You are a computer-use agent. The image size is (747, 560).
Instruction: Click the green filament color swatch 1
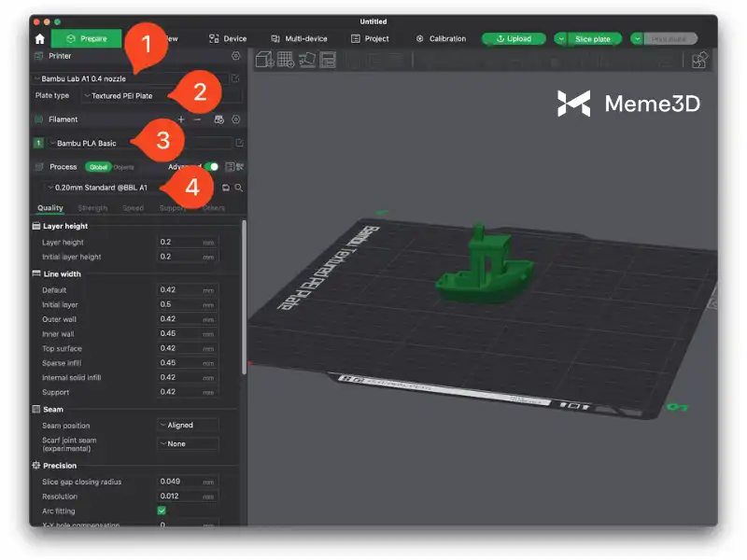38,143
